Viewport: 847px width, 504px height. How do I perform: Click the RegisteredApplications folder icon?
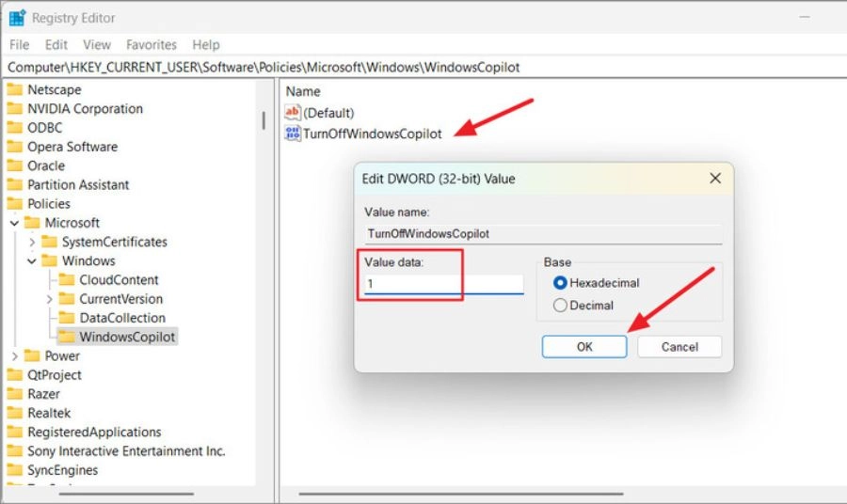point(14,432)
